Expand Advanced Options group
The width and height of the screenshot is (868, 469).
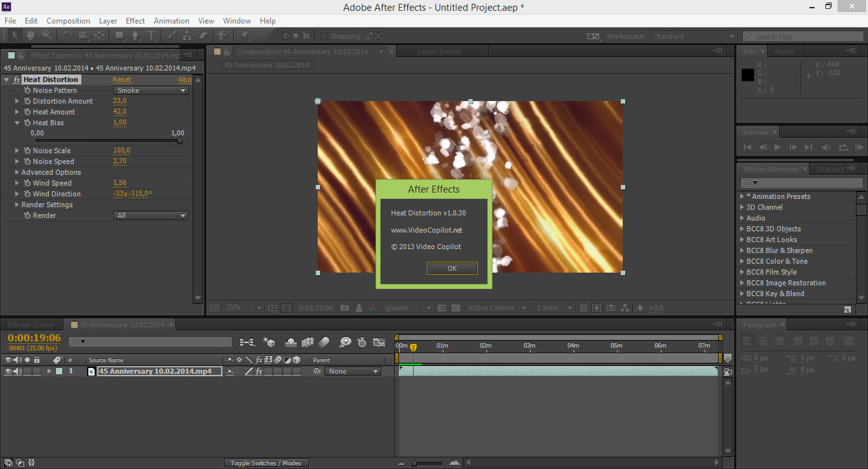pyautogui.click(x=17, y=172)
